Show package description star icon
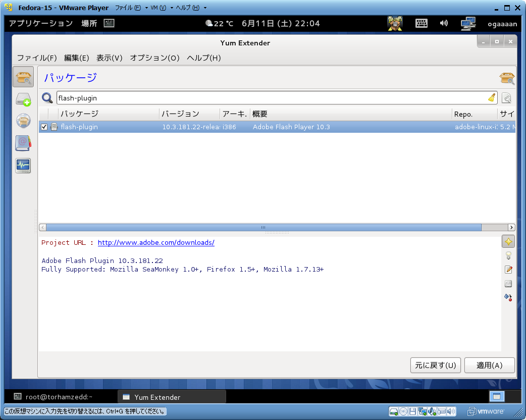Screen dimensions: 526x420 coord(508,241)
